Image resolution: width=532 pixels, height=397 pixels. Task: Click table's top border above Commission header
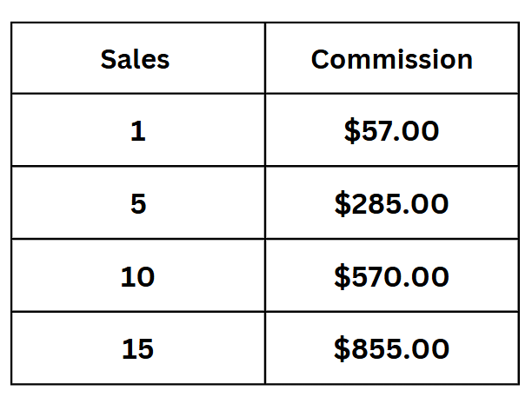pos(391,23)
